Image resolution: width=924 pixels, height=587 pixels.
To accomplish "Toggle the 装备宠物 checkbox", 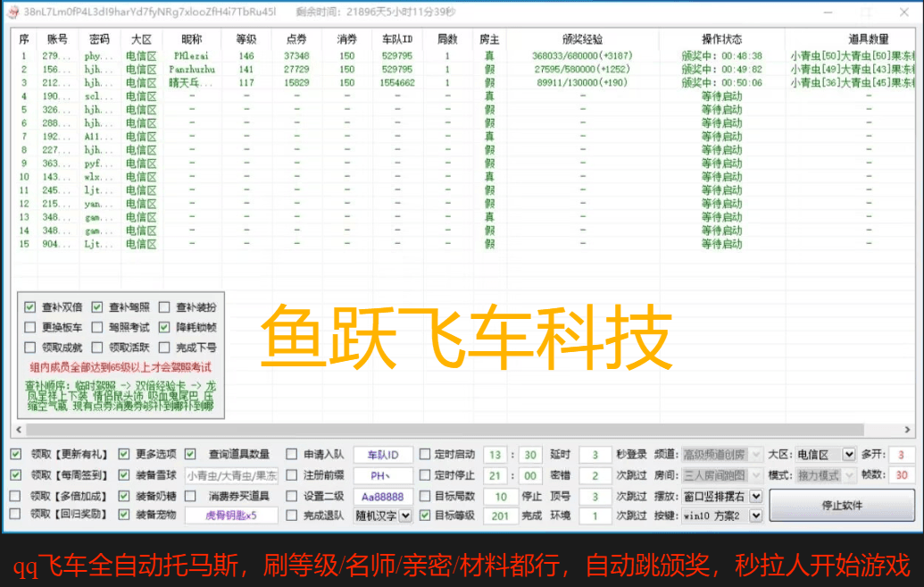I will [124, 514].
